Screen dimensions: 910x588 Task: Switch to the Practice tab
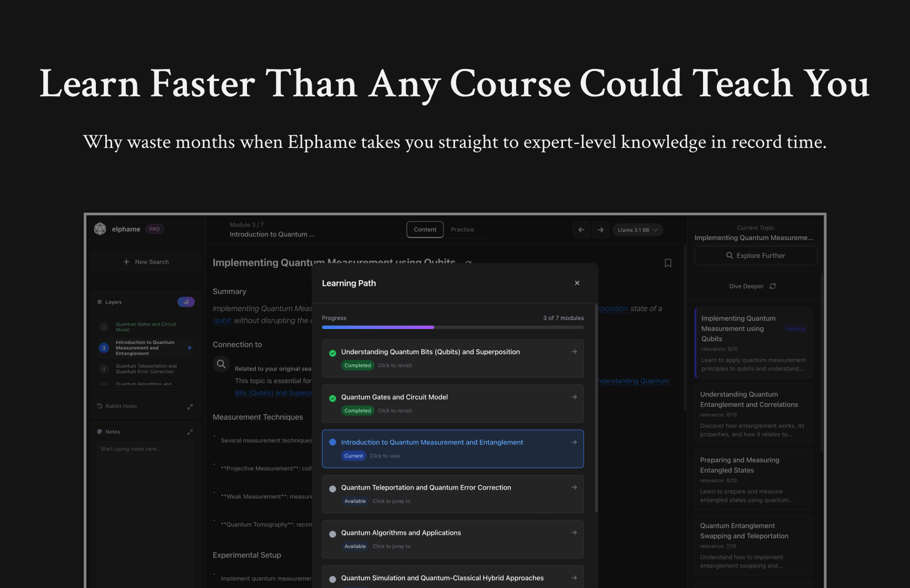(x=462, y=230)
